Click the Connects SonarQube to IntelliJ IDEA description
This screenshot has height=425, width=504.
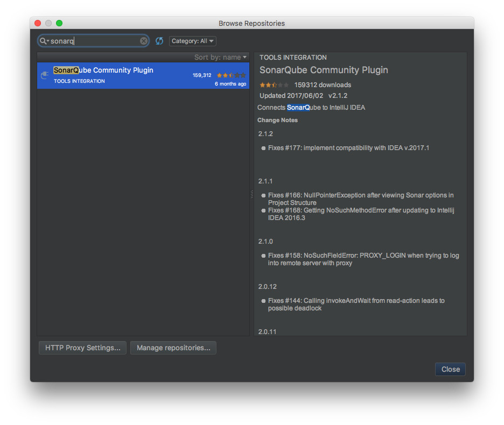311,108
